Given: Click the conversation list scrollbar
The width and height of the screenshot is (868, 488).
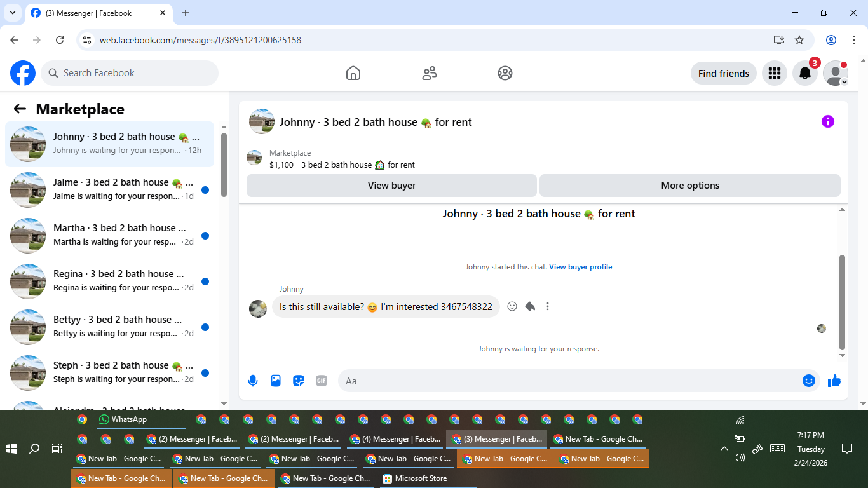Looking at the screenshot, I should pyautogui.click(x=224, y=165).
